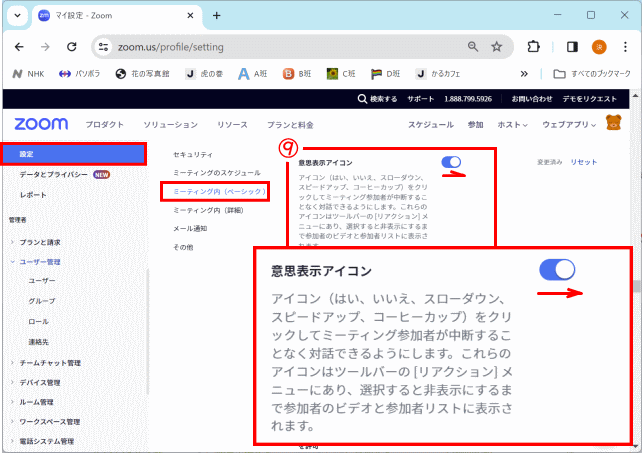Click the phone number 1.888.799.5926
Viewport: 642px width, 453px height.
(x=468, y=99)
